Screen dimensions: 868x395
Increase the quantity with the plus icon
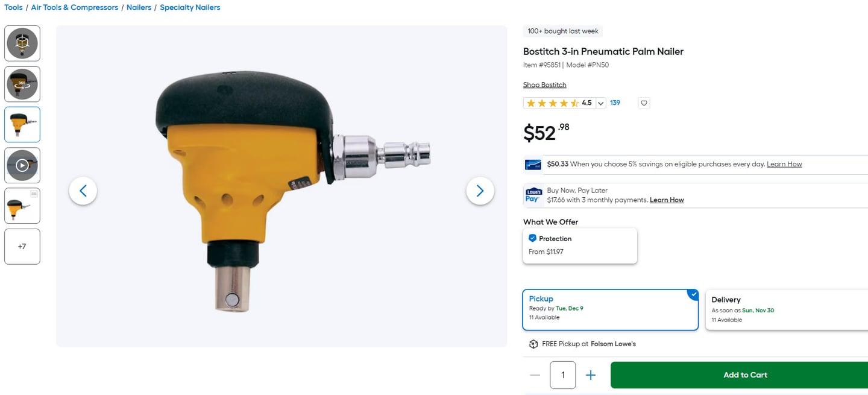(591, 375)
